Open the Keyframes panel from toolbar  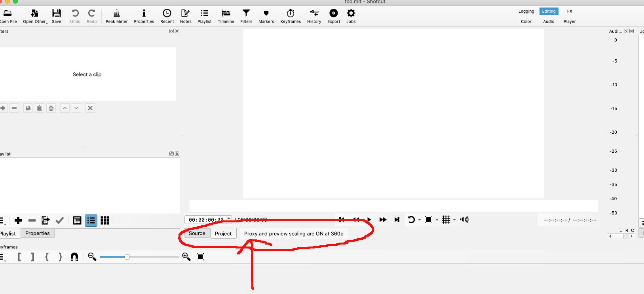point(290,16)
